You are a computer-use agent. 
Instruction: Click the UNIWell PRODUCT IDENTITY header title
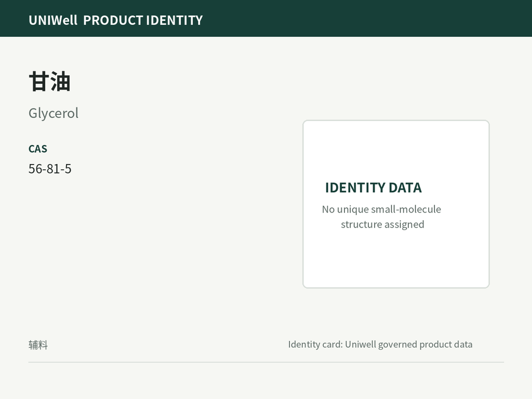pyautogui.click(x=116, y=20)
